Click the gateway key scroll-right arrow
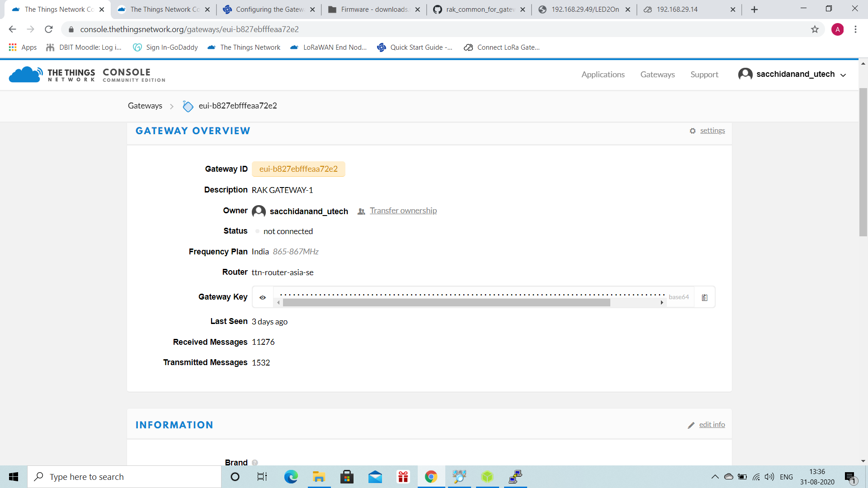 coord(662,303)
